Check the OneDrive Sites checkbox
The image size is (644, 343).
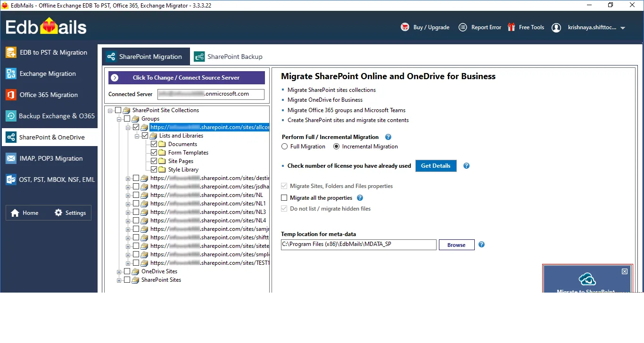(127, 271)
